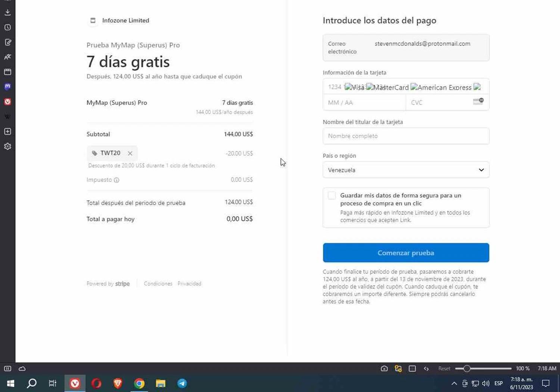
Task: Open the Powered by Stripe link
Action: click(108, 284)
